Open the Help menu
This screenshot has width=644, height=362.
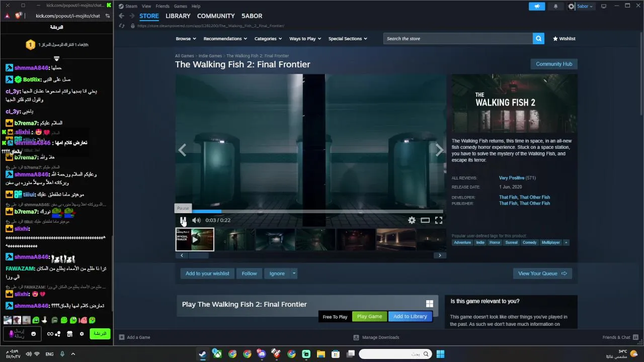[196, 6]
